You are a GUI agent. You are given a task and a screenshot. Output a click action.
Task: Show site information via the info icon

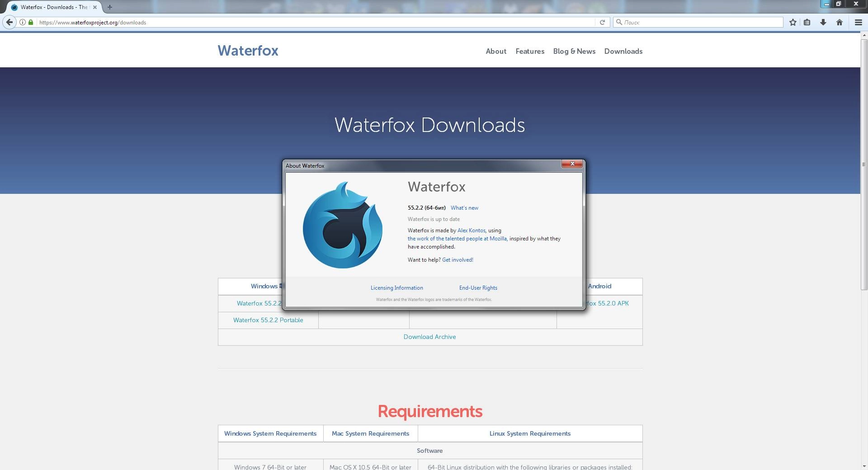22,22
